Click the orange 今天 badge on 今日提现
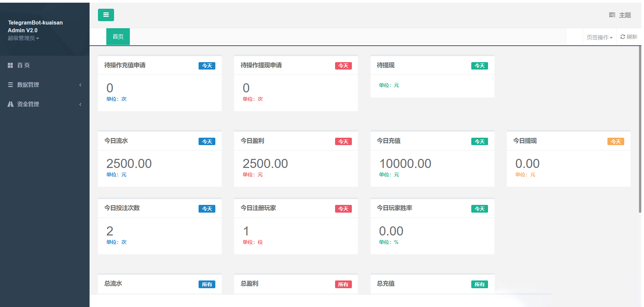 pyautogui.click(x=615, y=142)
